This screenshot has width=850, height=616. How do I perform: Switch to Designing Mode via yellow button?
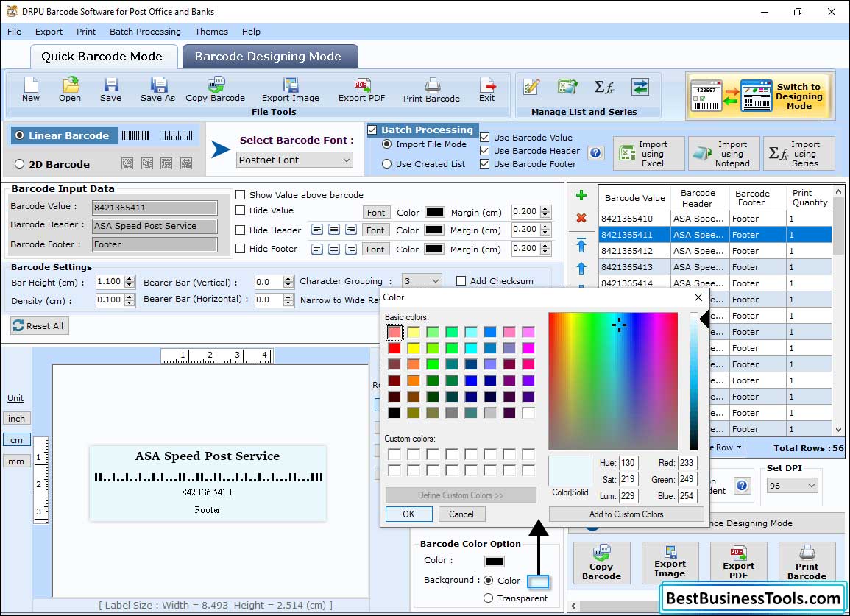pyautogui.click(x=759, y=96)
